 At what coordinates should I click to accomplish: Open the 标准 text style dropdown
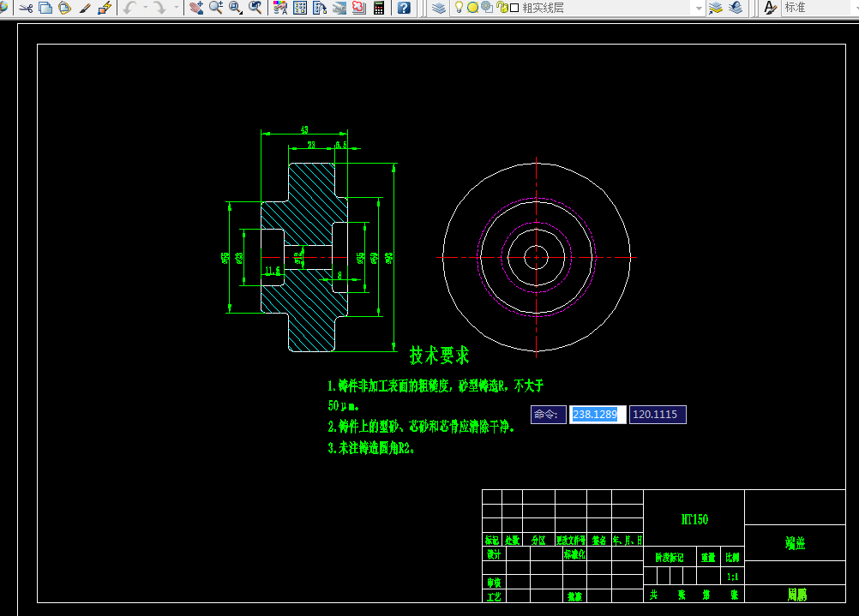coord(820,8)
